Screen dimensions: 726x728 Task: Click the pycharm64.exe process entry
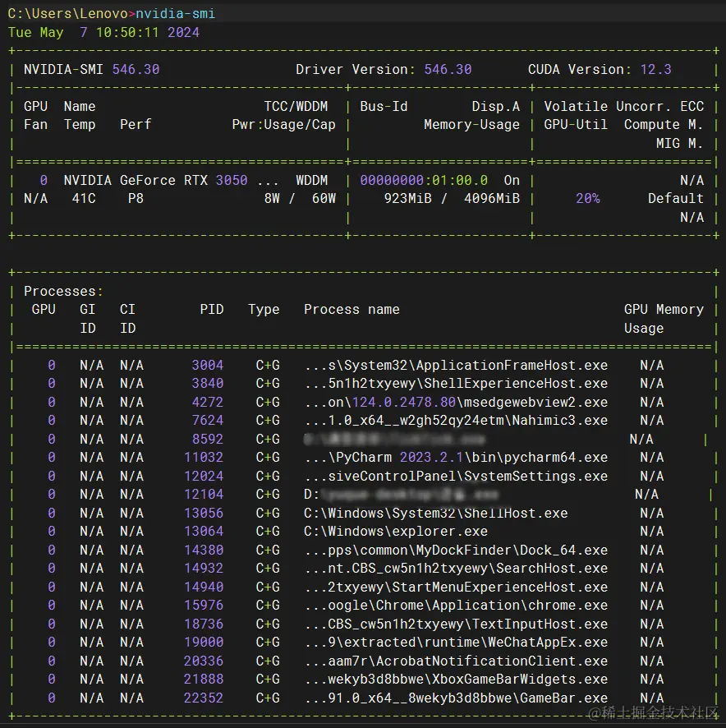coord(457,458)
